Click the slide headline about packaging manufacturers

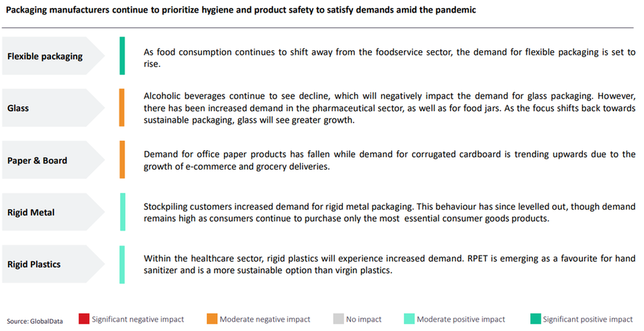click(x=241, y=11)
